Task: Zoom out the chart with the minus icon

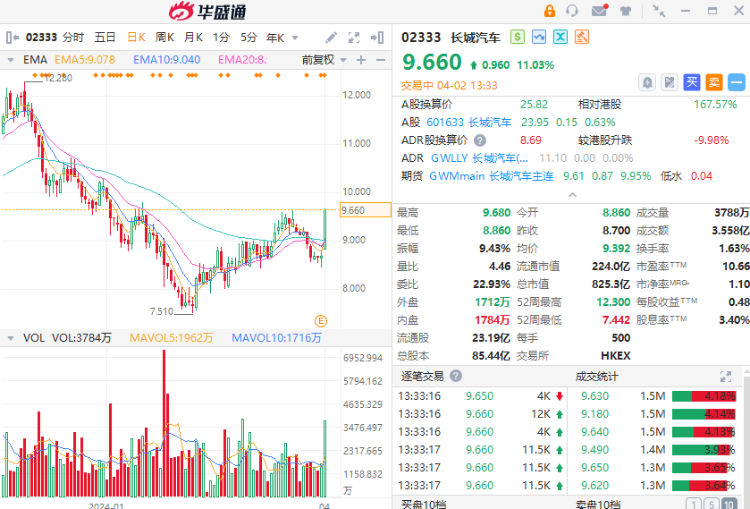Action: pyautogui.click(x=381, y=60)
